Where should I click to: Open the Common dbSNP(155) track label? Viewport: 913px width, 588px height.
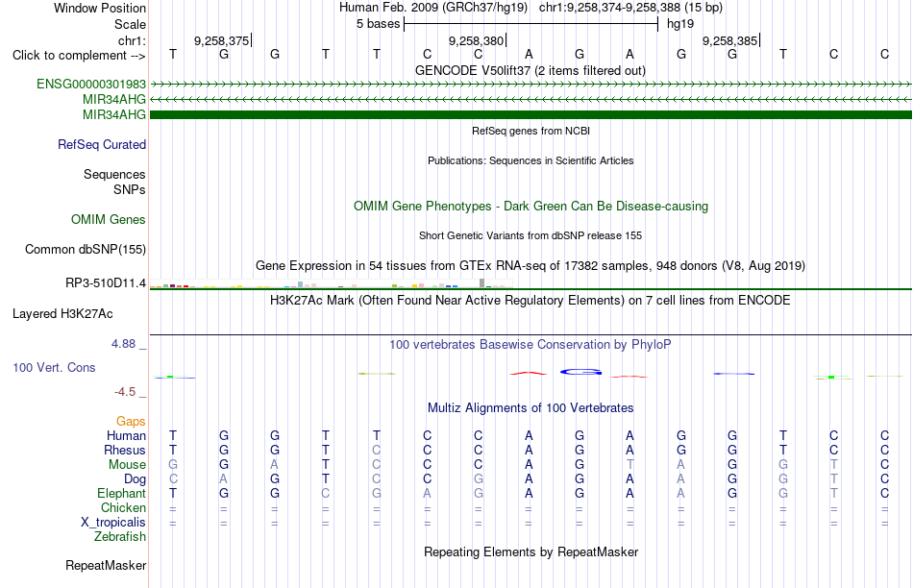coord(86,249)
